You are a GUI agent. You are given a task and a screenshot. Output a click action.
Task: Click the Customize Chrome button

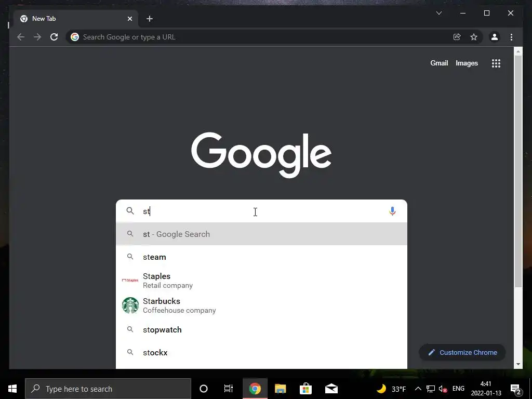point(462,353)
